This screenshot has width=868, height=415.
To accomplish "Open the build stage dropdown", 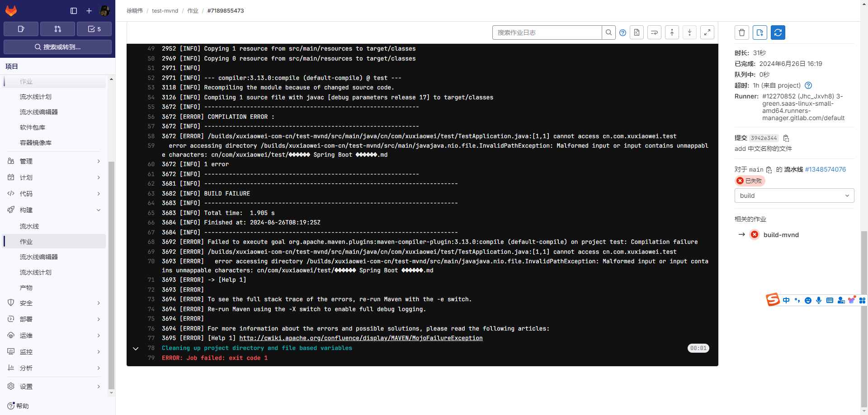I will [794, 196].
